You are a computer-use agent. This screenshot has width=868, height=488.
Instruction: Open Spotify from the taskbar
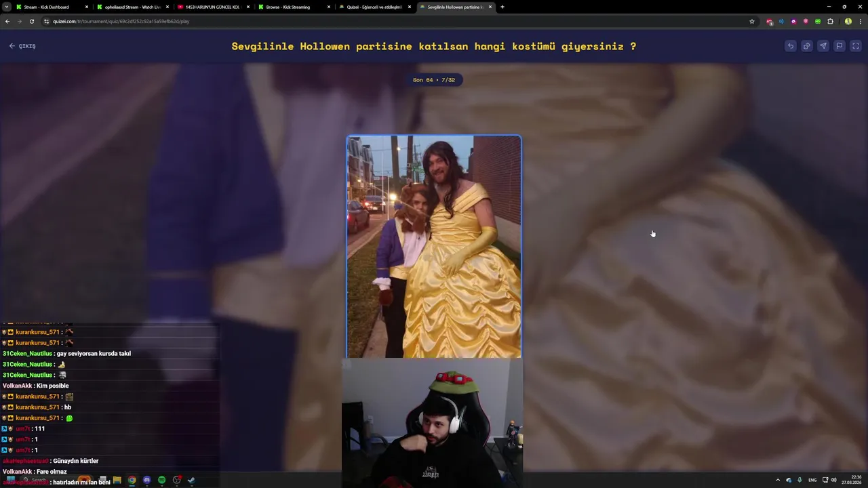click(161, 480)
